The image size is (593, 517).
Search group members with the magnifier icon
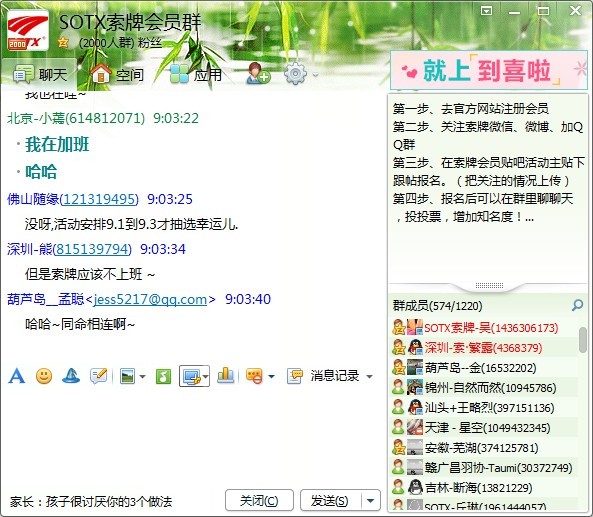[577, 305]
